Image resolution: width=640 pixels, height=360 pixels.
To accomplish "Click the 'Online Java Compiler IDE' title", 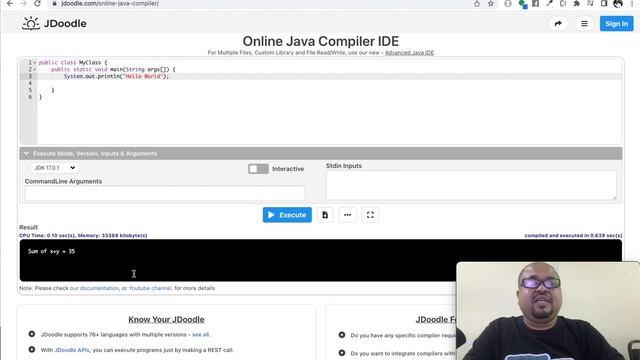I will click(321, 41).
